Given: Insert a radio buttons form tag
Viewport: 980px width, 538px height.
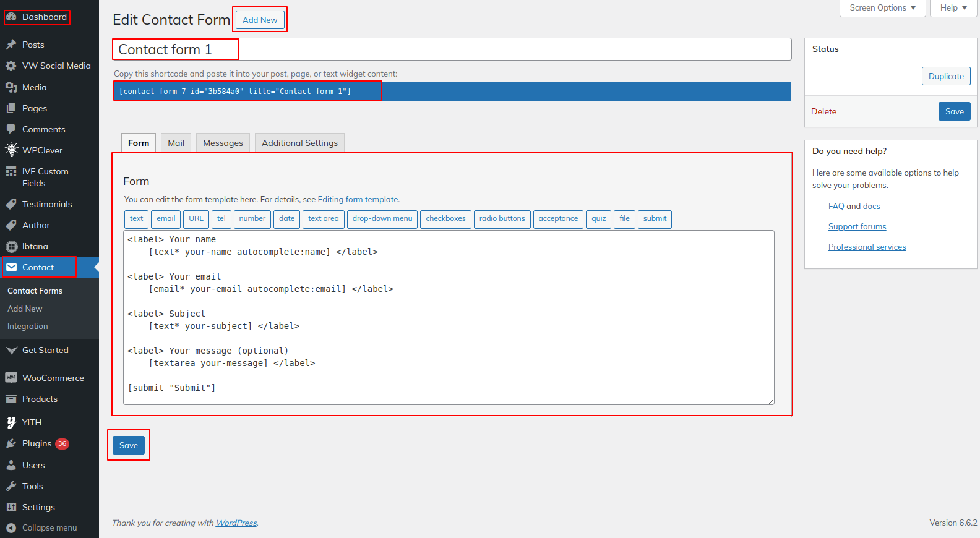Looking at the screenshot, I should [502, 219].
